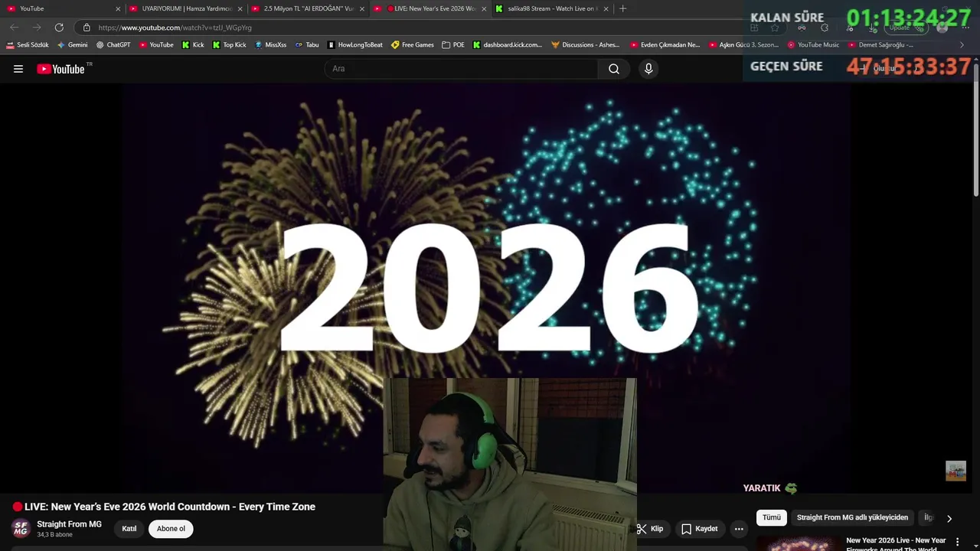
Task: Go back with browser back arrow
Action: (14, 28)
